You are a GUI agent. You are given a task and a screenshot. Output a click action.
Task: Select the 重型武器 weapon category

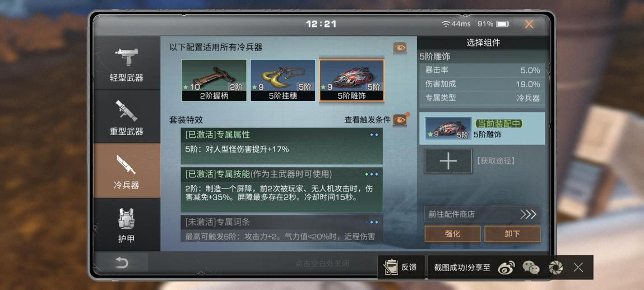pos(127,117)
